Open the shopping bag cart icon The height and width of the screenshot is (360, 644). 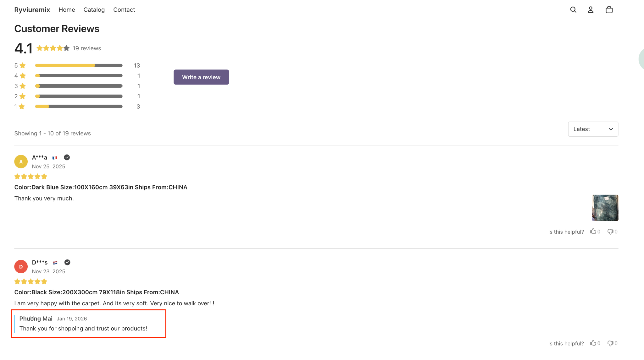click(609, 10)
